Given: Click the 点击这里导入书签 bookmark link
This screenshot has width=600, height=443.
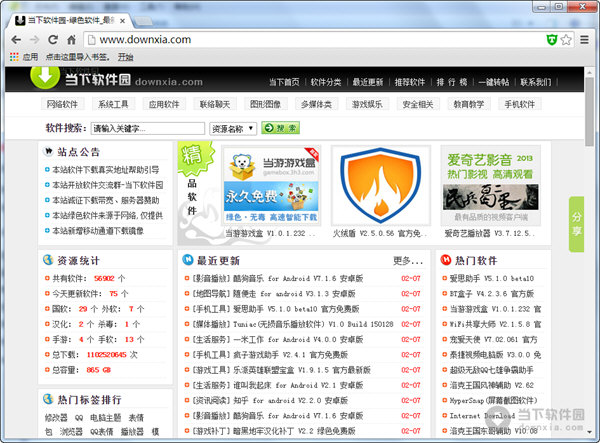Looking at the screenshot, I should pyautogui.click(x=78, y=57).
